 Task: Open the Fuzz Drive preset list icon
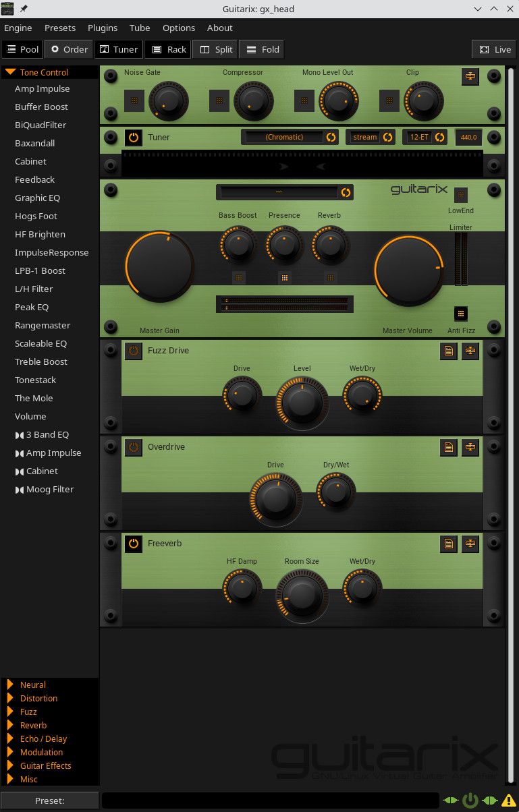click(449, 351)
